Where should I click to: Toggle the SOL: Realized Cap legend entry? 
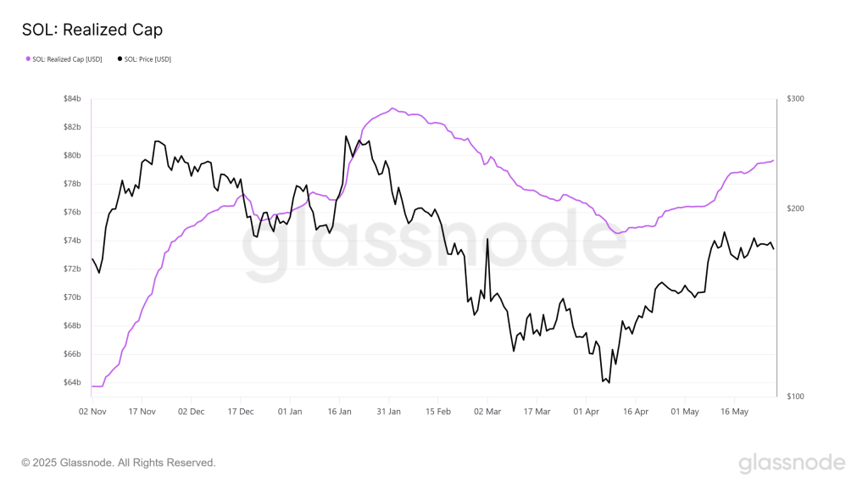(64, 59)
